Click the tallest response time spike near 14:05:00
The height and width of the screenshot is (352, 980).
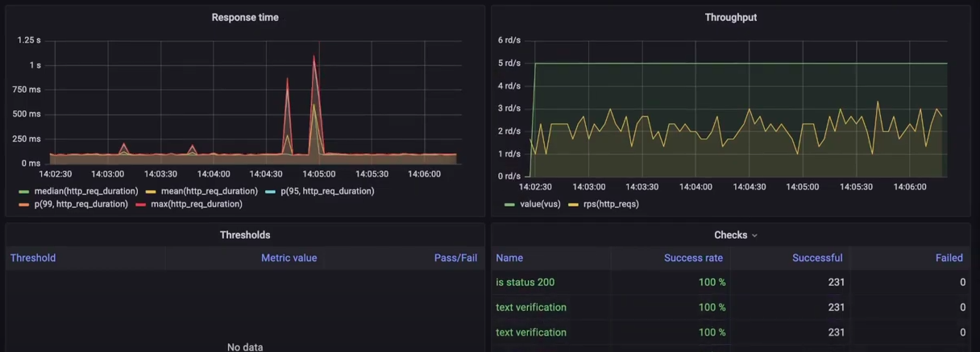(314, 56)
